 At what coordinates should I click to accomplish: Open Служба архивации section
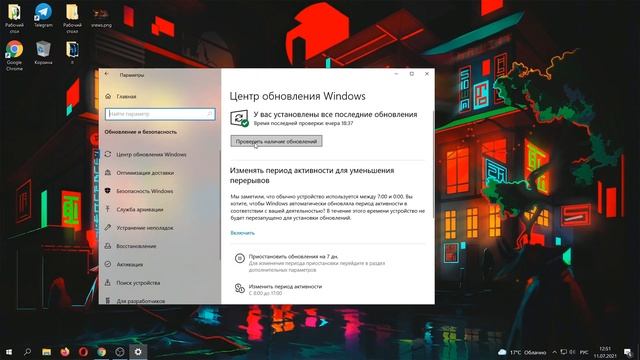click(140, 210)
